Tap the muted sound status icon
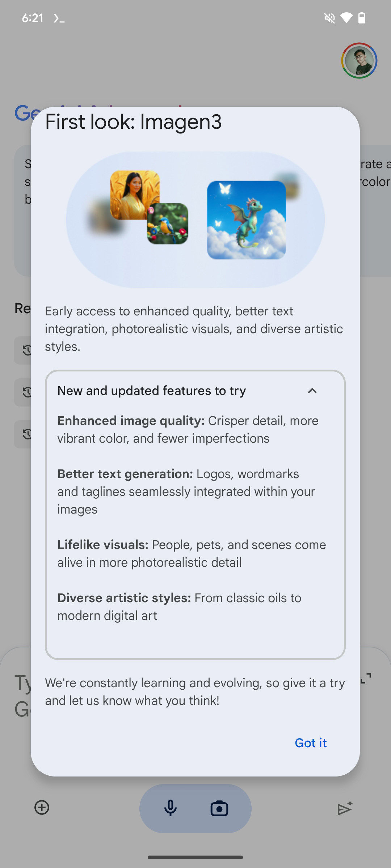The width and height of the screenshot is (391, 868). pos(329,18)
